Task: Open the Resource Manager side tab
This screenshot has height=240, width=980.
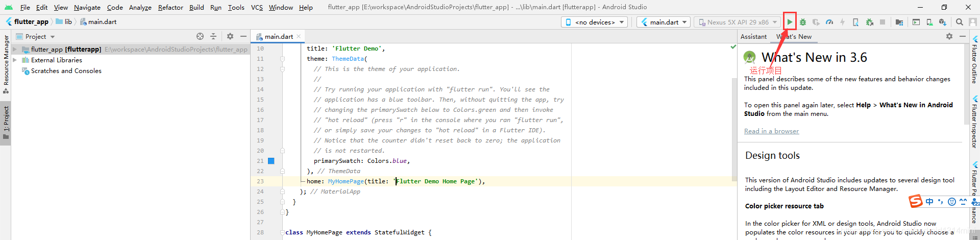Action: (x=6, y=64)
